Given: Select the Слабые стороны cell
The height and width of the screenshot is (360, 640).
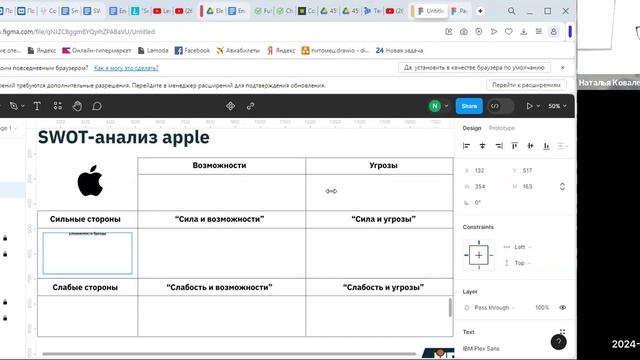Looking at the screenshot, I should [x=85, y=287].
